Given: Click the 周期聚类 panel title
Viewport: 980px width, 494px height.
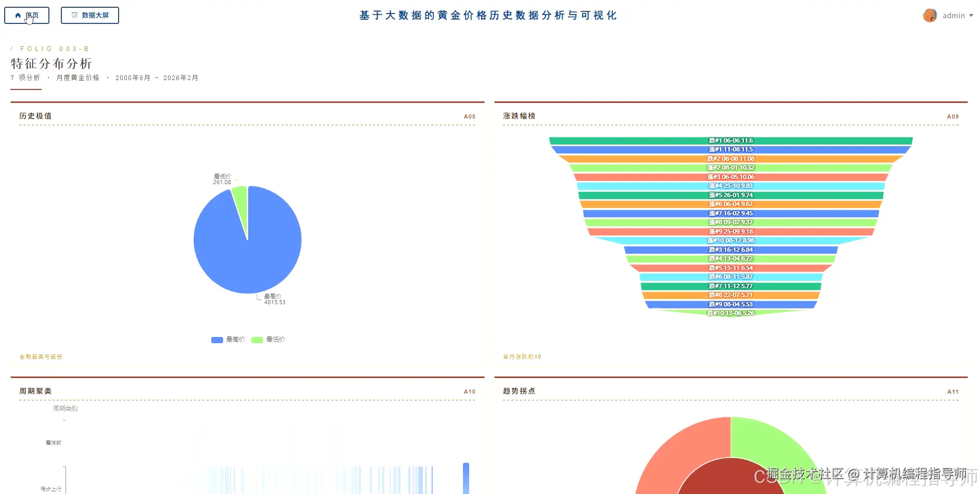Looking at the screenshot, I should click(x=35, y=391).
